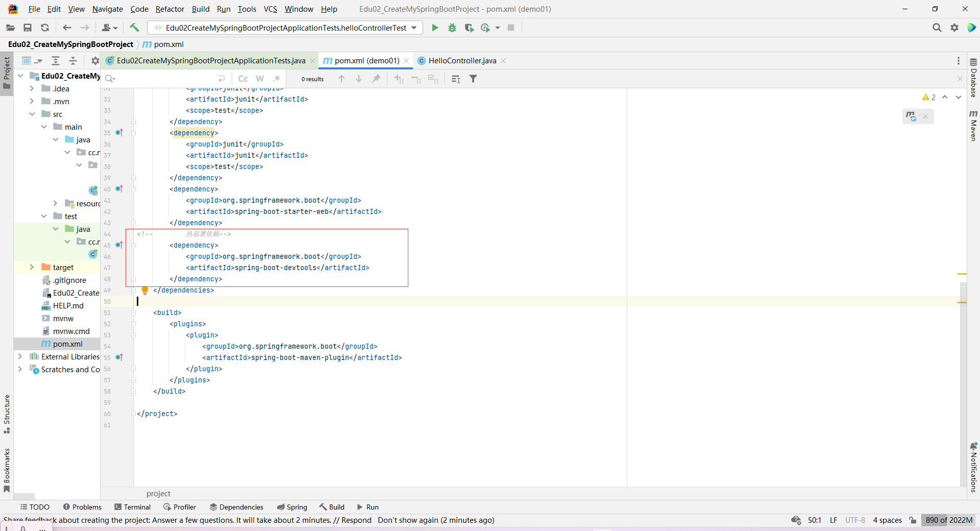The width and height of the screenshot is (980, 531).
Task: Expand the .idea folder
Action: (32, 88)
